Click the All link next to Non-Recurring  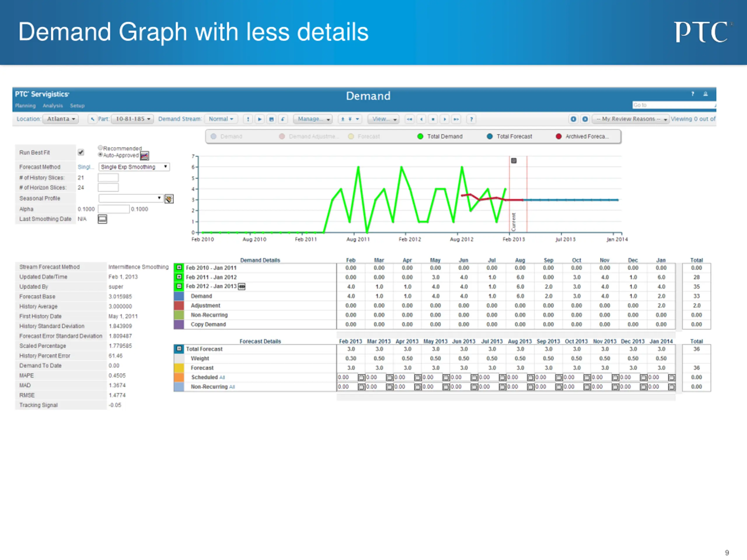coord(232,387)
